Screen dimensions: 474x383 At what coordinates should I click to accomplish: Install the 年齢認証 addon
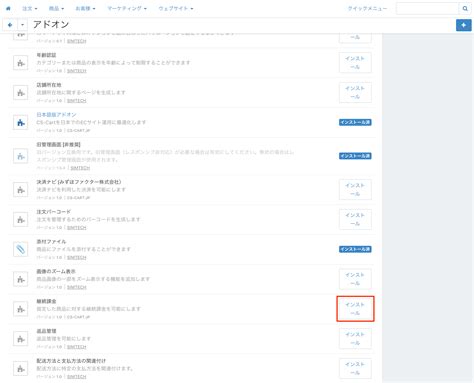pyautogui.click(x=355, y=63)
